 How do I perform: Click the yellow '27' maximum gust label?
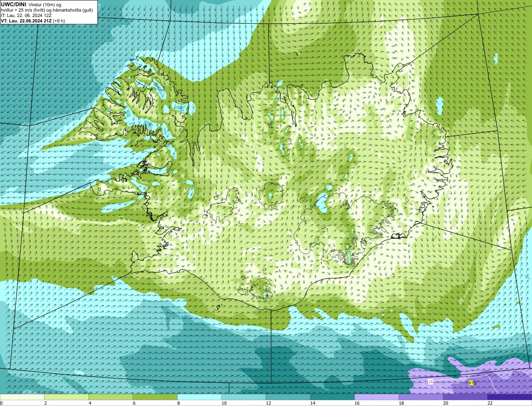pos(471,383)
